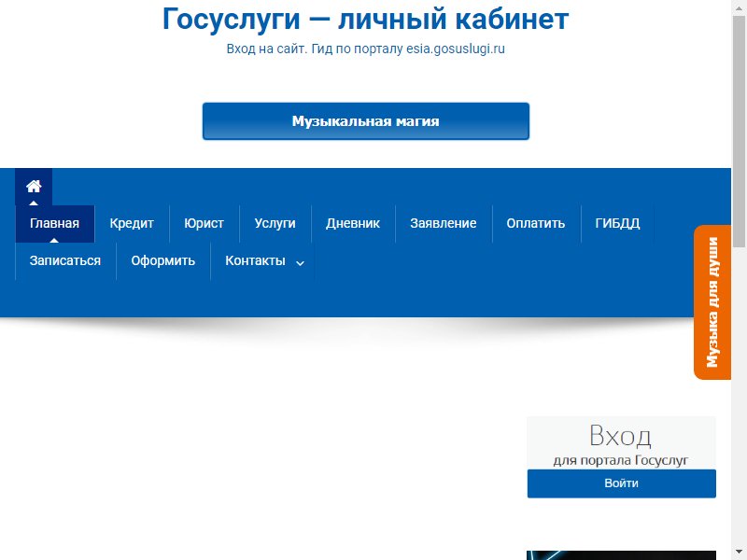Open the orange Музыка для души side tab
This screenshot has height=560, width=747.
pos(712,302)
